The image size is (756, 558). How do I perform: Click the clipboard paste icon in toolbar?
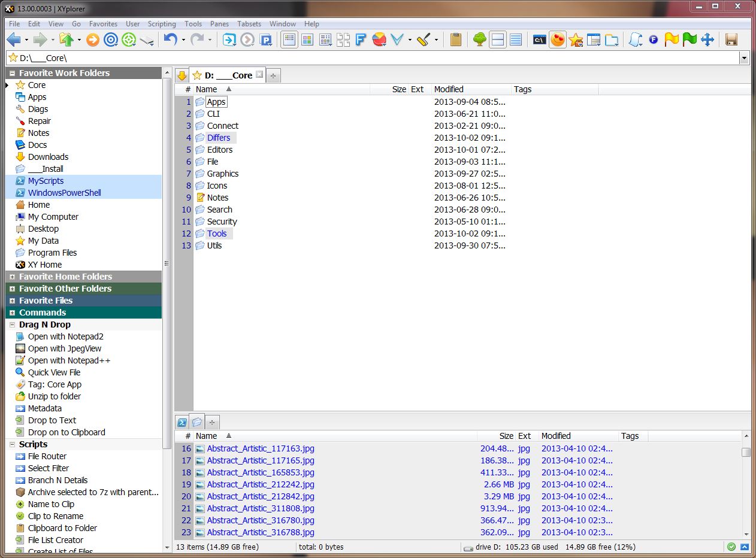(x=456, y=40)
